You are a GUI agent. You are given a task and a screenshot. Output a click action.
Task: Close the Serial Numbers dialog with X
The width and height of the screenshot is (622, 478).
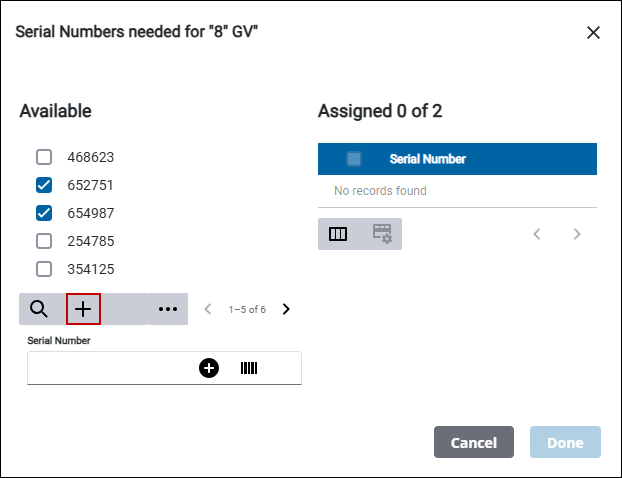coord(593,32)
